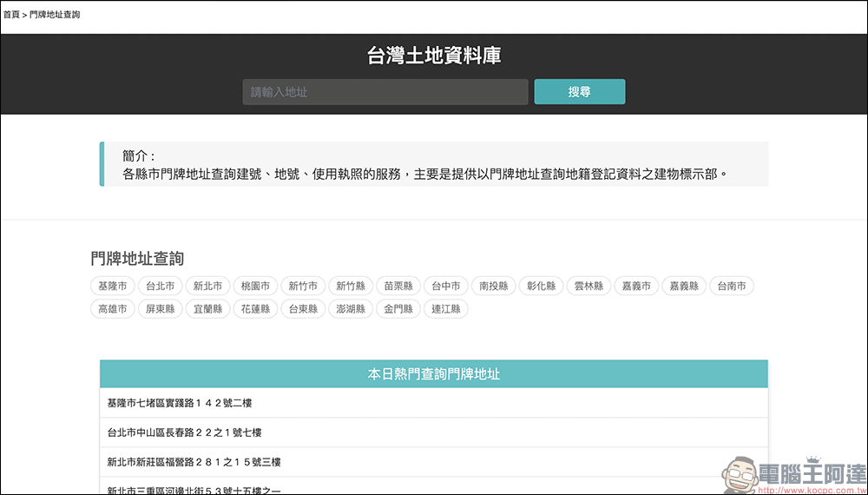Open 台北市中山區長春路22之1號七樓 entry
The image size is (868, 495).
tap(184, 432)
